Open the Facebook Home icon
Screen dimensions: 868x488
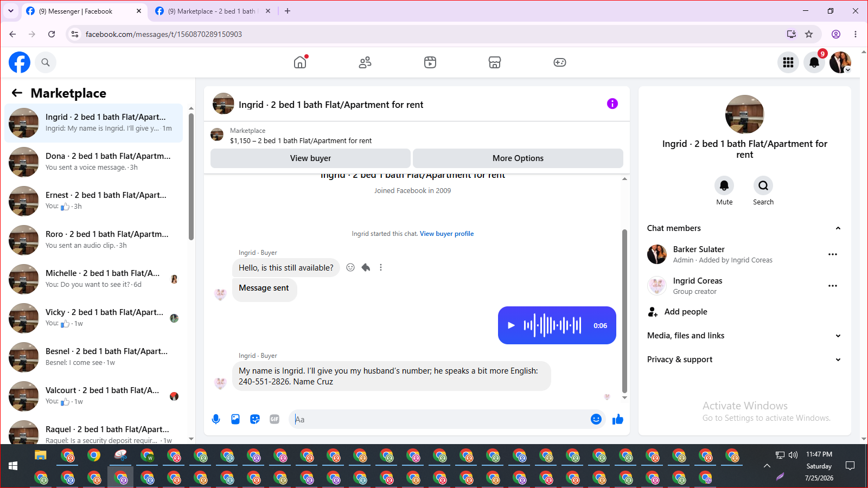tap(300, 62)
